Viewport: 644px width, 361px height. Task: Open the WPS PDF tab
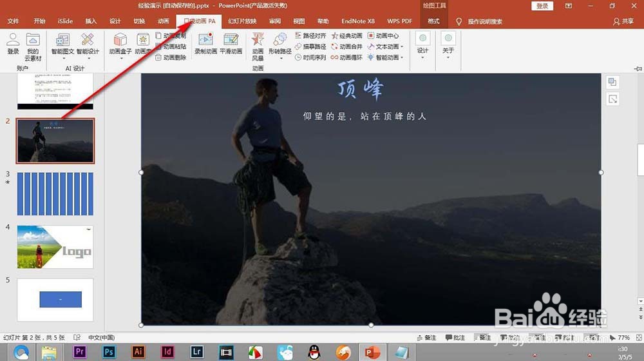[x=399, y=21]
